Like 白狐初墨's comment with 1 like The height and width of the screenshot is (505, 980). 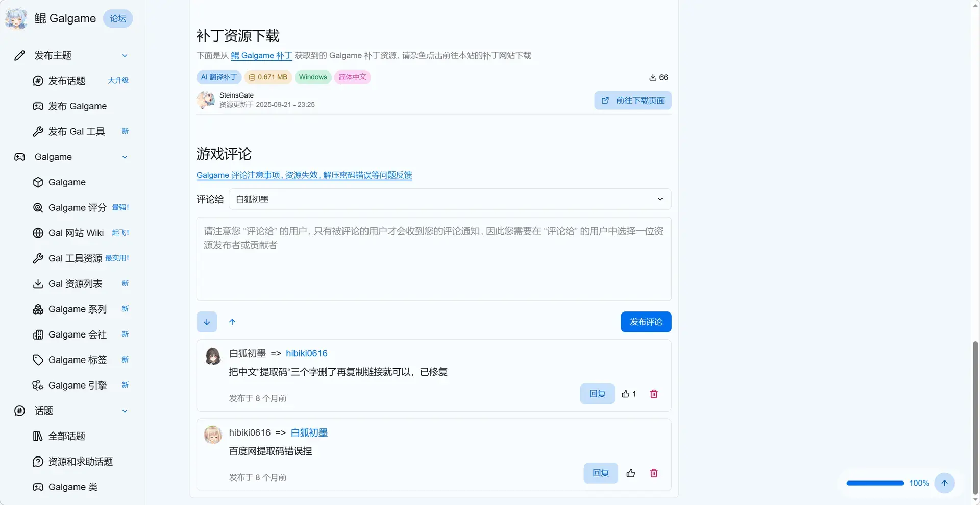629,394
